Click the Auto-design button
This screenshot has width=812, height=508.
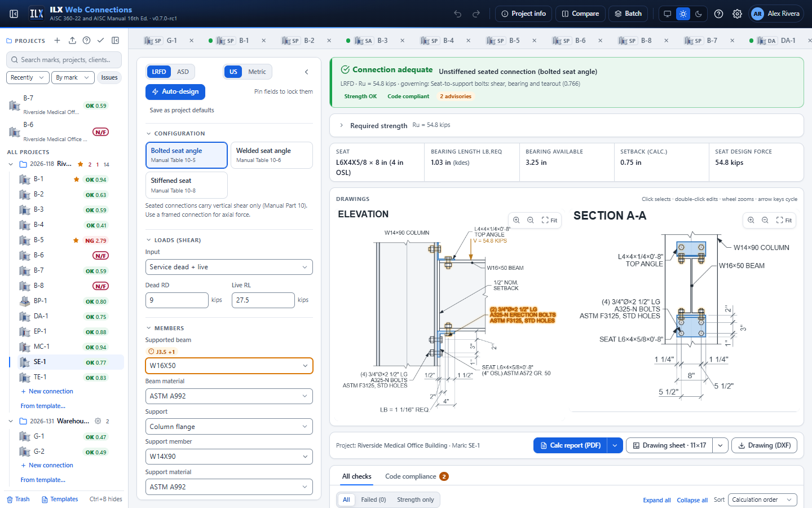175,91
